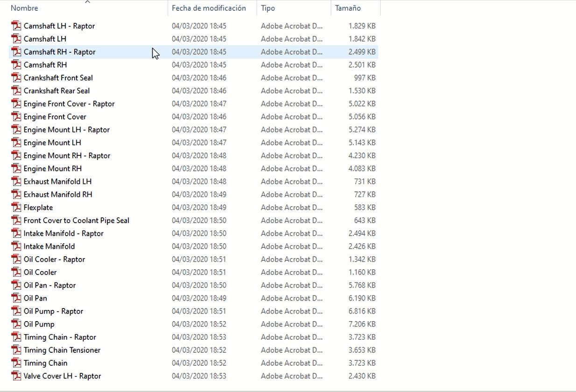The width and height of the screenshot is (576, 392).
Task: Select PDF icon of Crankshaft Front Seal
Action: pos(16,78)
